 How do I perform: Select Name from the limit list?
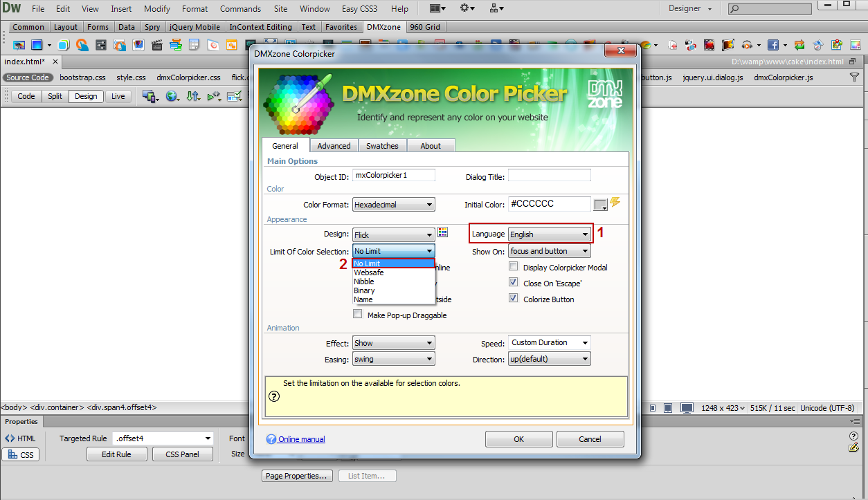click(x=393, y=299)
